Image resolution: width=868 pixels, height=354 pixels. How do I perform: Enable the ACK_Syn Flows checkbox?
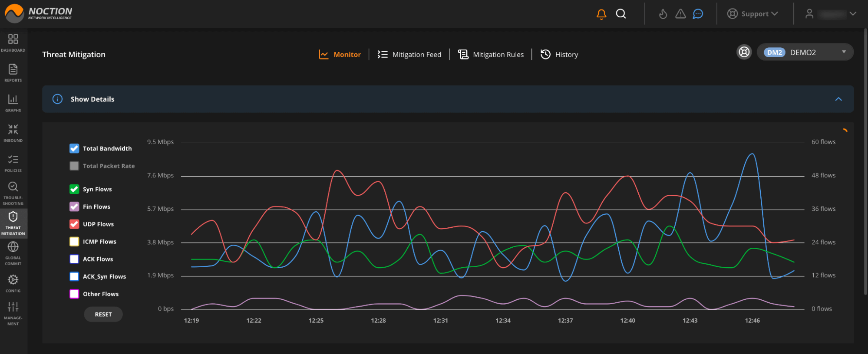[74, 276]
